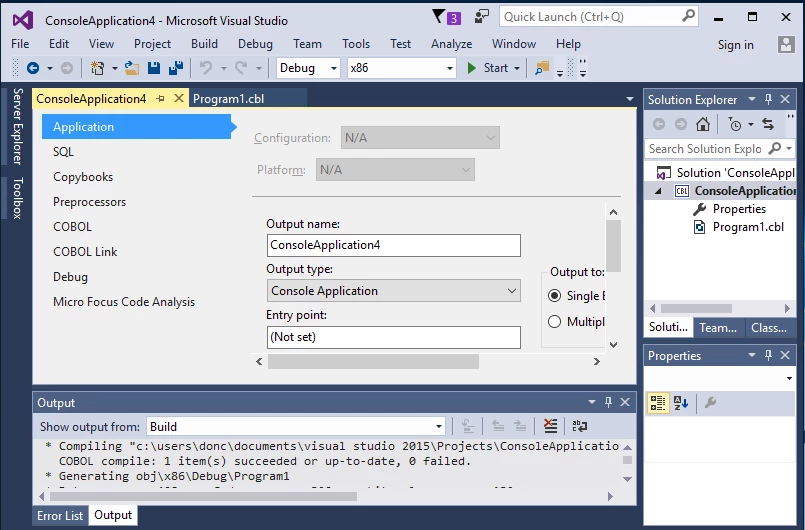
Task: Select the Single output radio button
Action: [554, 296]
